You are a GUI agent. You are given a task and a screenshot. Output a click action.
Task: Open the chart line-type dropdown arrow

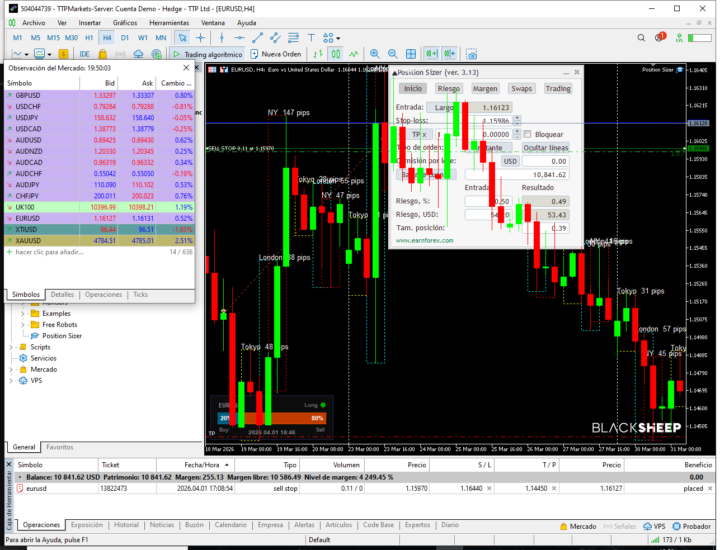pyautogui.click(x=26, y=55)
